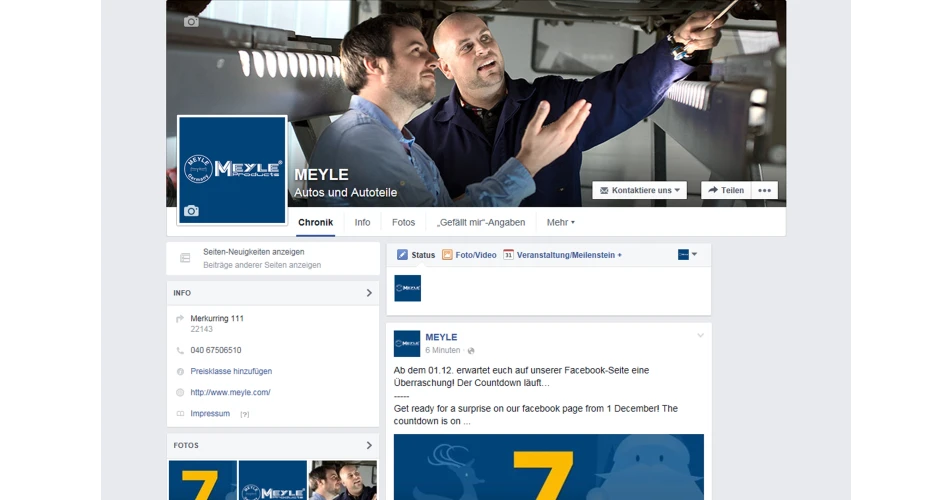Click the address Merkurring 111
Screen dimensions: 952x500
217,319
